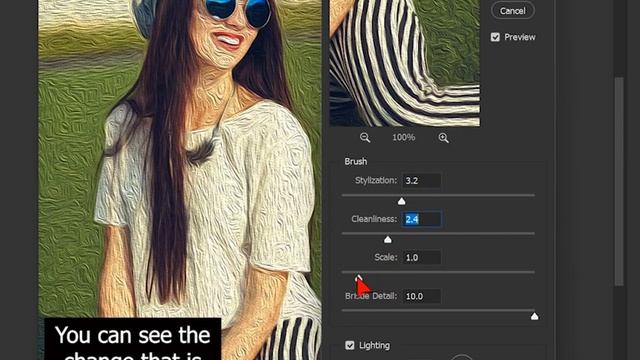This screenshot has height=360, width=640.
Task: Click the Brush section label
Action: tap(356, 162)
